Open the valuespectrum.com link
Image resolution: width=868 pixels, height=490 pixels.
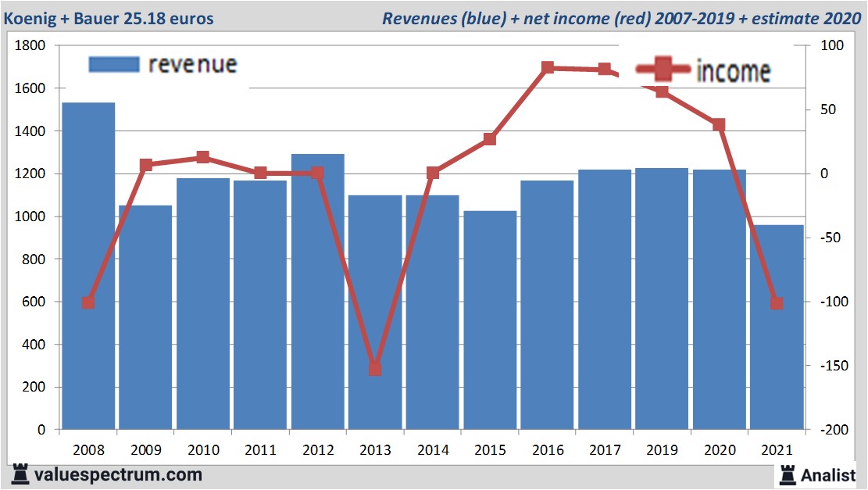pos(117,474)
